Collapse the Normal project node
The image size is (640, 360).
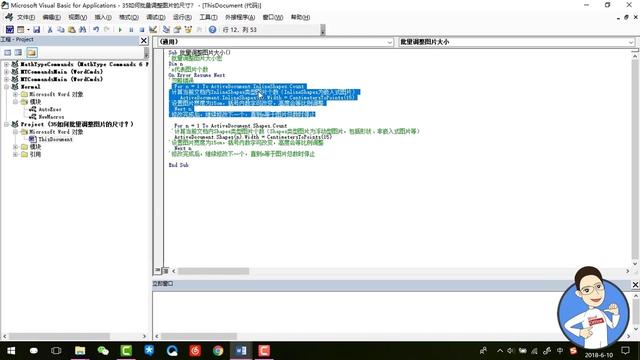click(x=7, y=87)
